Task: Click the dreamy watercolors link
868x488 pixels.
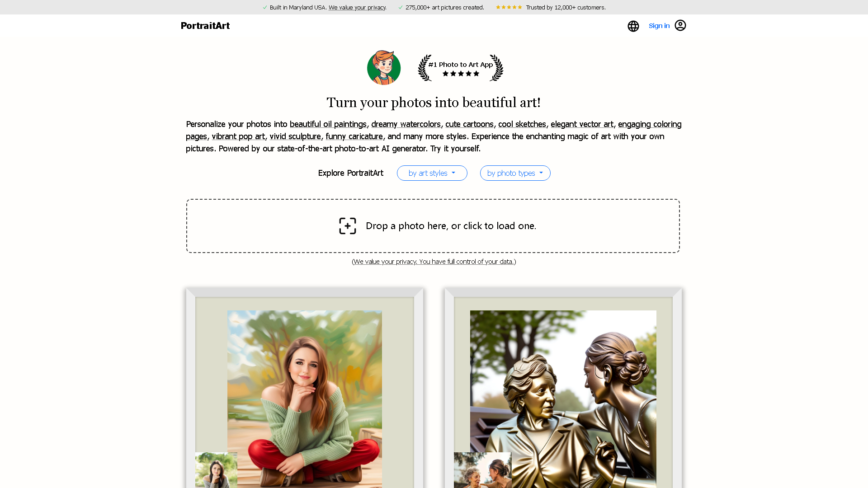Action: tap(406, 124)
